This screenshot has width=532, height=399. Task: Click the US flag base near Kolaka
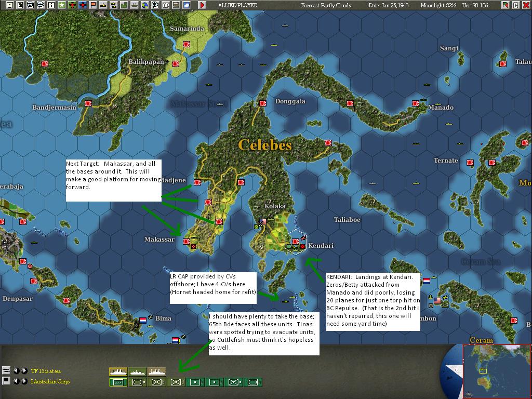point(263,222)
